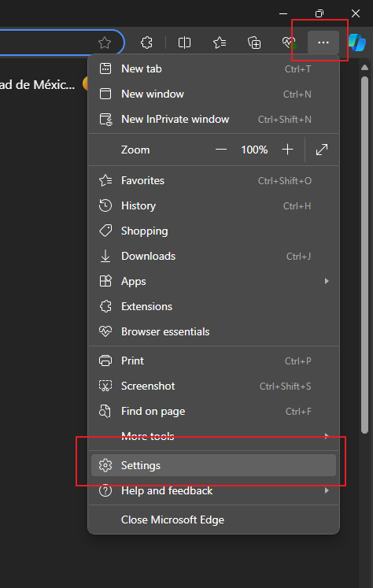
Task: Click the Screenshot scissors icon
Action: [x=105, y=386]
